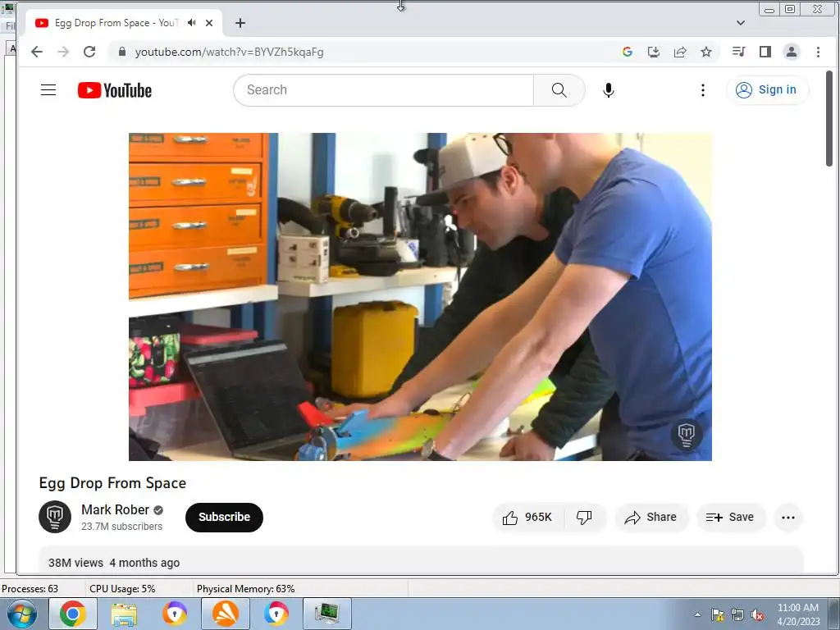Image resolution: width=840 pixels, height=630 pixels.
Task: Open the process monitor taskbar icon
Action: click(326, 614)
